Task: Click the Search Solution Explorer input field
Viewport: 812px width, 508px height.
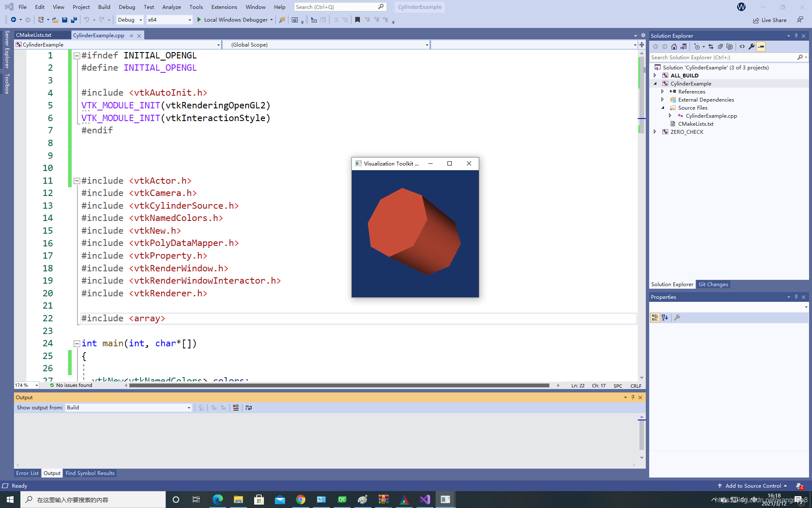Action: [723, 58]
